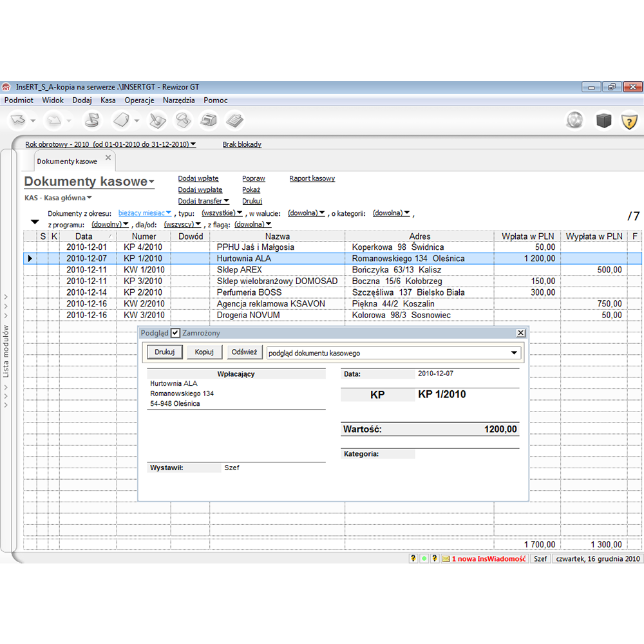644x644 pixels.
Task: Uncheck the Zamrożony checkbox
Action: coord(175,333)
